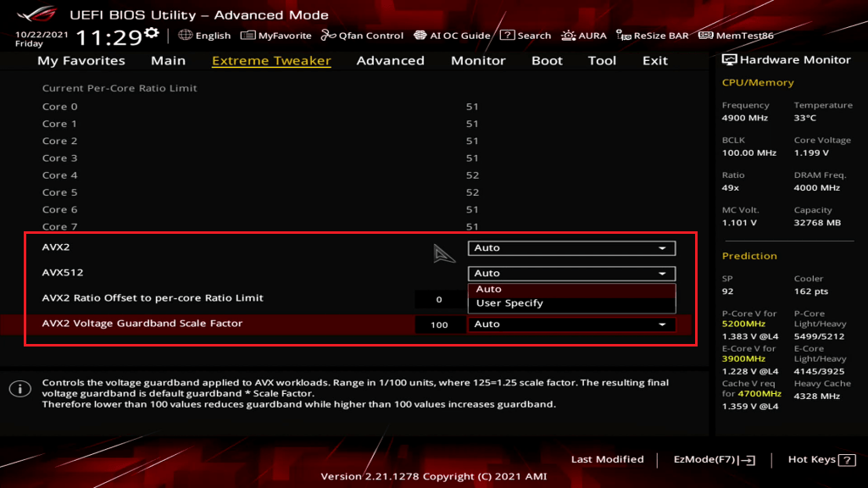Image resolution: width=868 pixels, height=488 pixels.
Task: Select the Extreme Tweaker tab
Action: pos(271,60)
